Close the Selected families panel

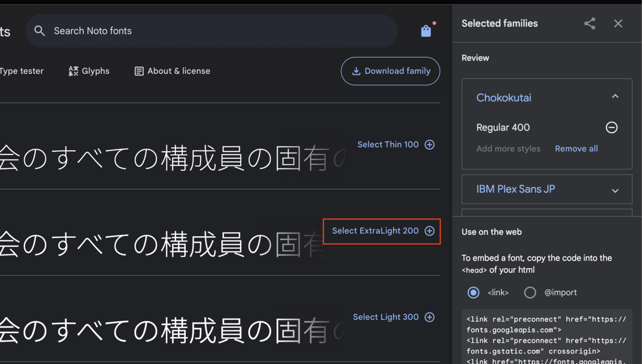click(618, 24)
